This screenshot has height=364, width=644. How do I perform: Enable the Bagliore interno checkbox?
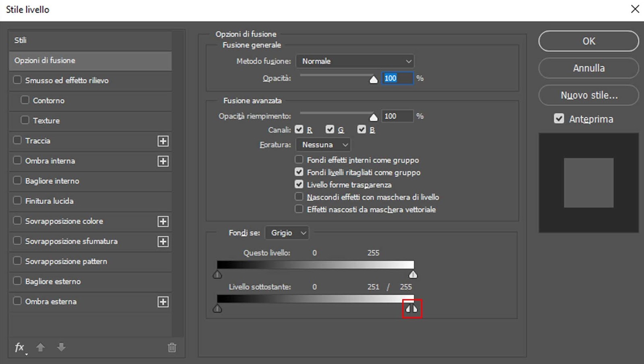17,180
